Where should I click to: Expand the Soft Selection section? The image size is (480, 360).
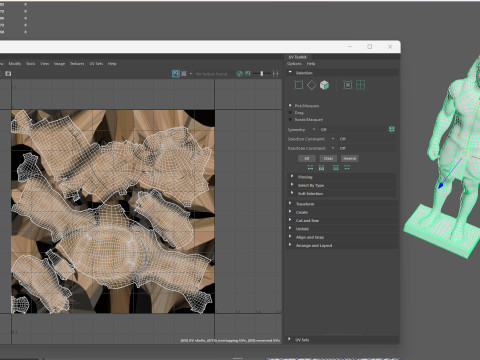coord(343,193)
